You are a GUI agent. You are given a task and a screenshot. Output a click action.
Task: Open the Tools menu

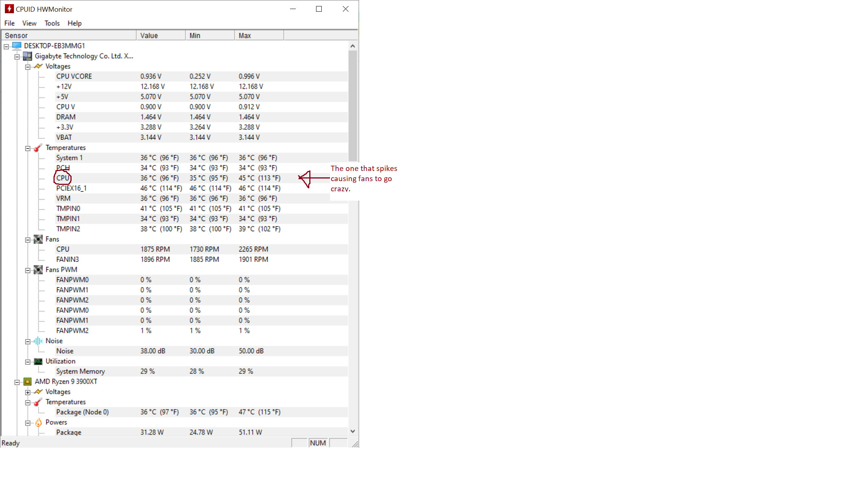[x=52, y=23]
